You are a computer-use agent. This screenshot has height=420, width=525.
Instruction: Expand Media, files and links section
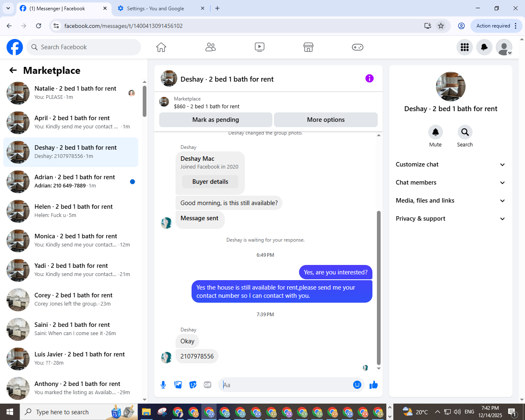[450, 201]
